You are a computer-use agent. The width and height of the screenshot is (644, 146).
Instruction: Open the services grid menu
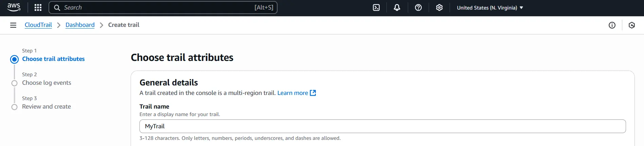pos(38,7)
